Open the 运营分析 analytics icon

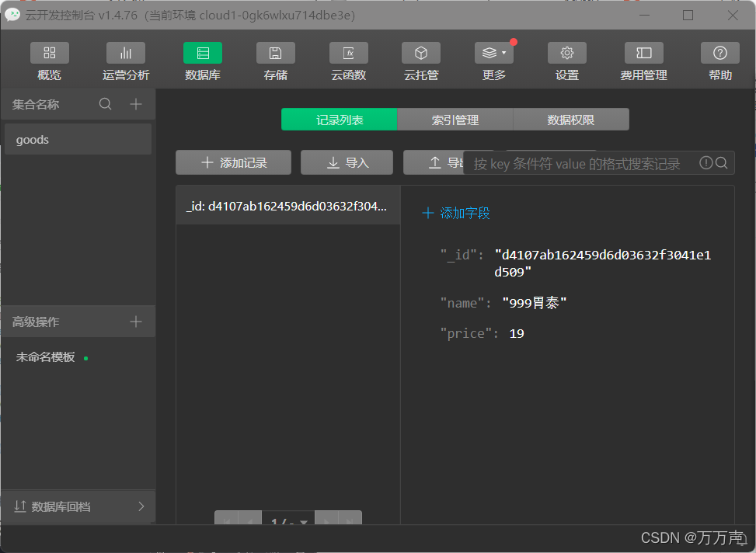pyautogui.click(x=126, y=53)
